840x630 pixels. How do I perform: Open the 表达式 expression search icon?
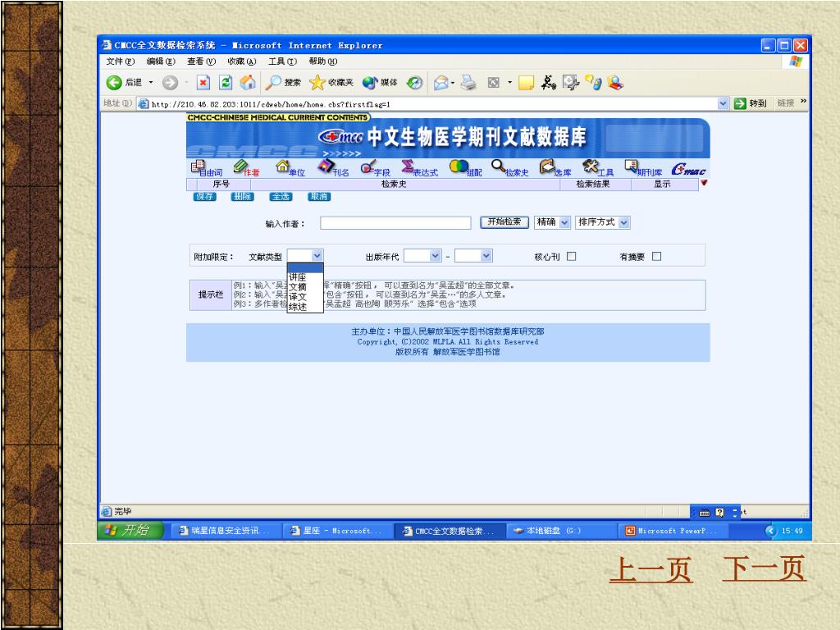pyautogui.click(x=419, y=168)
